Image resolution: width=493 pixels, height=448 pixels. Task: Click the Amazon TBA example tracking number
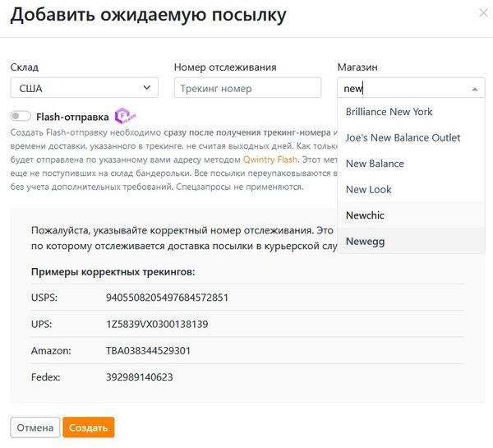point(148,350)
